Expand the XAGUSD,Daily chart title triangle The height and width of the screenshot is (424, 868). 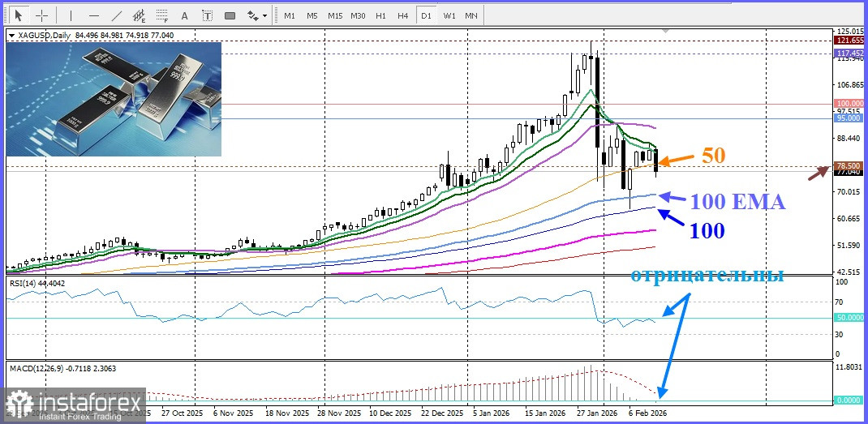(12, 36)
